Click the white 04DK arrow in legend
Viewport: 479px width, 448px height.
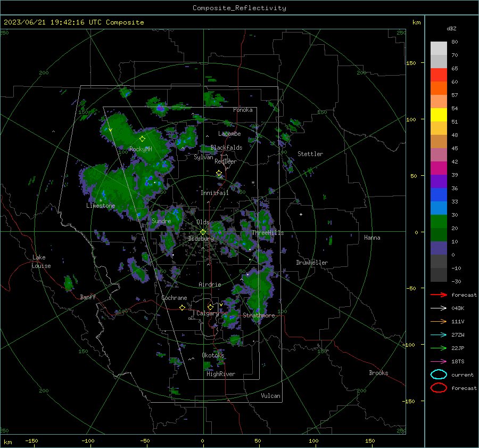tap(439, 308)
